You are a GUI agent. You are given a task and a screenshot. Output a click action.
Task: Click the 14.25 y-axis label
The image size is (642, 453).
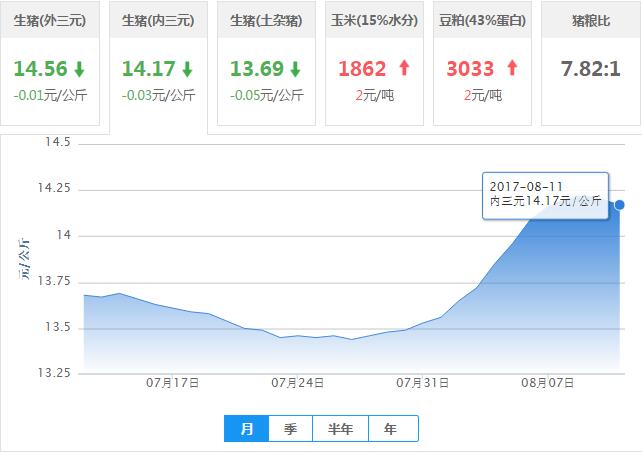click(54, 188)
